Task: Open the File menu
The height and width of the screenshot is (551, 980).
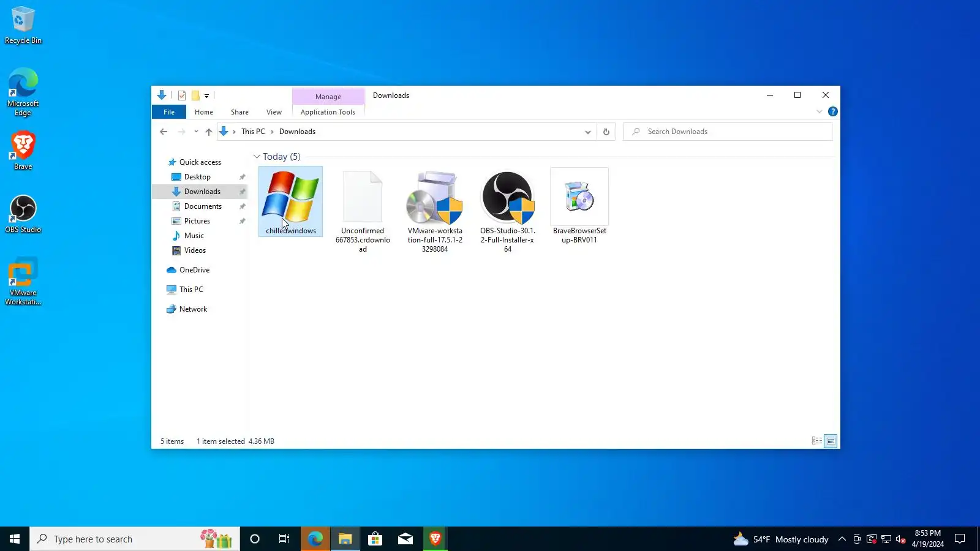Action: pos(169,112)
